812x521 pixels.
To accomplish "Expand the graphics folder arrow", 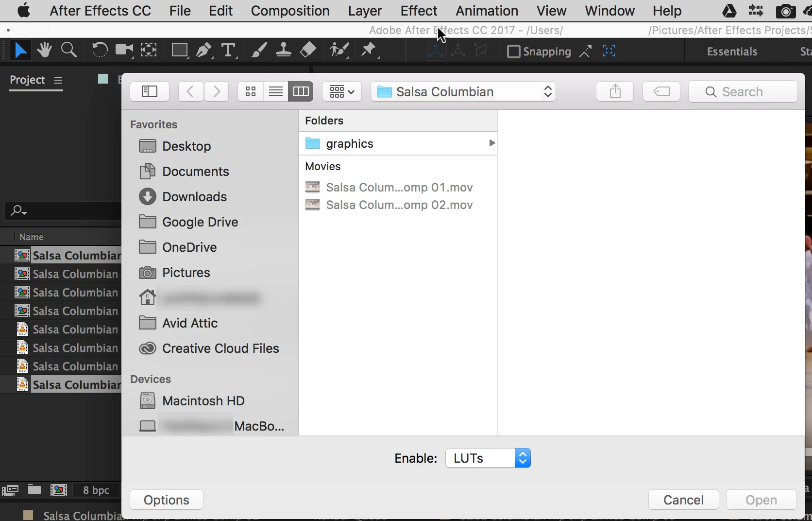I will pos(491,143).
